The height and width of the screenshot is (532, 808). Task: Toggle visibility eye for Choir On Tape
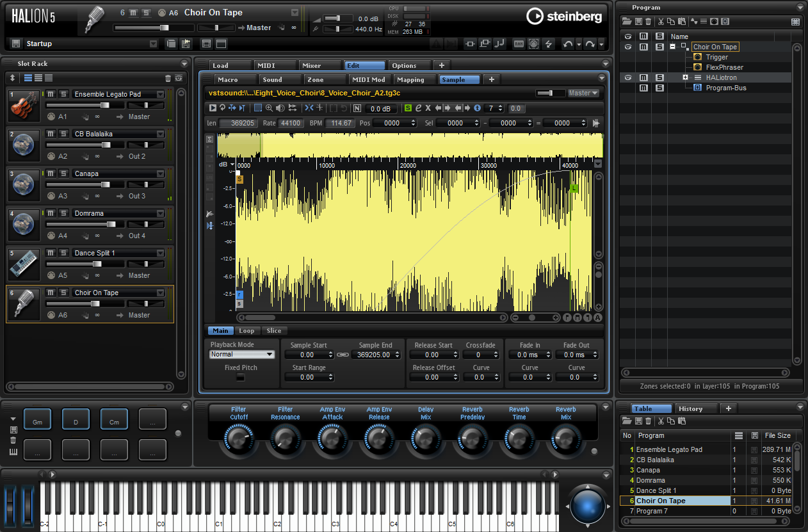pos(628,47)
